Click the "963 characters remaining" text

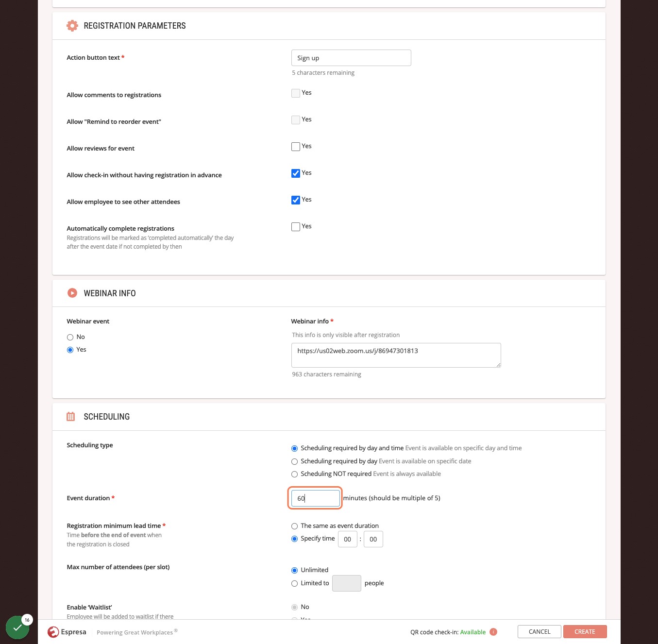pos(326,374)
